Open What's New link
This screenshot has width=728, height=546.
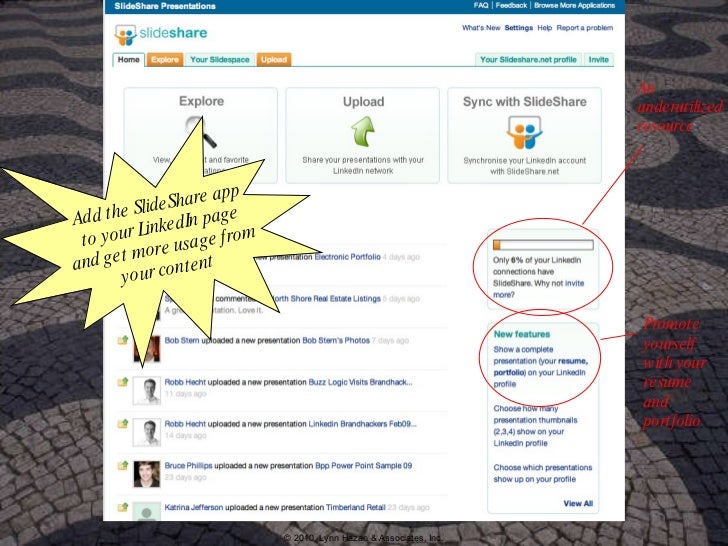click(x=481, y=28)
